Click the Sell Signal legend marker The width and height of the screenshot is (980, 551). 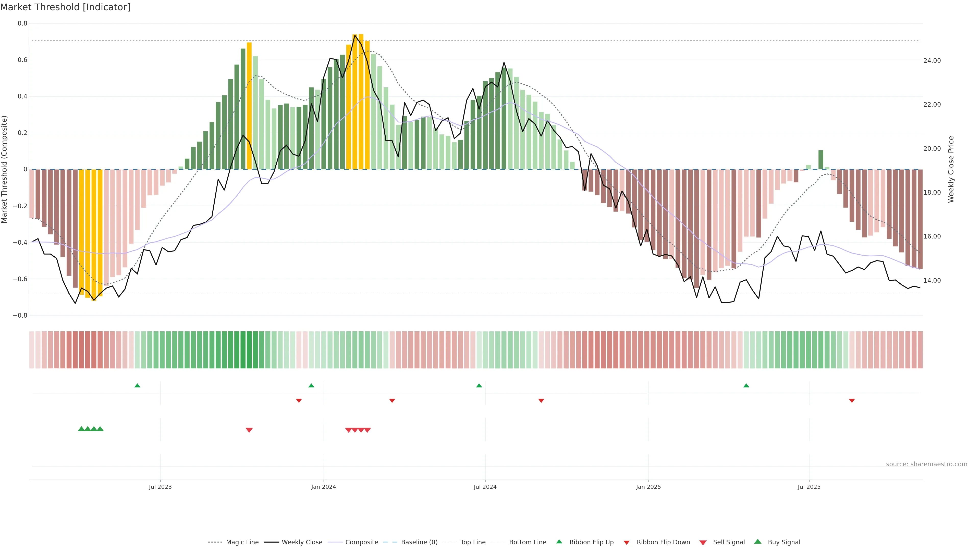tap(703, 543)
